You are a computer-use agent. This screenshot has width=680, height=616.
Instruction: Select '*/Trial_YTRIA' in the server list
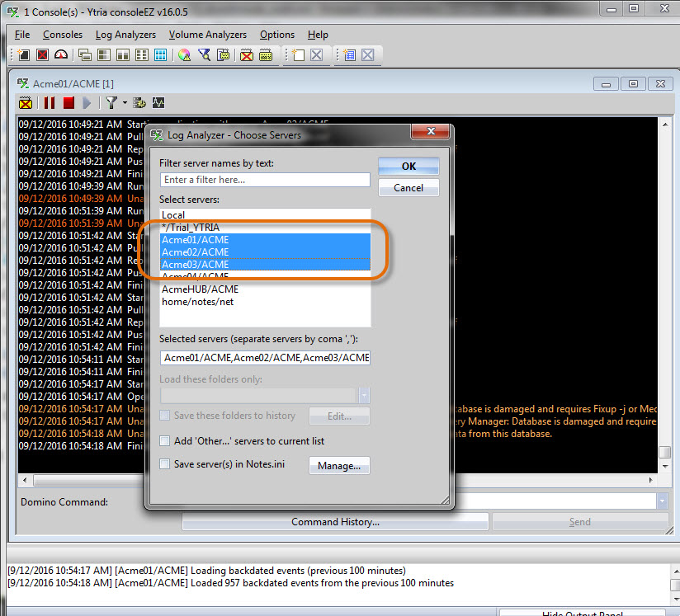click(266, 227)
